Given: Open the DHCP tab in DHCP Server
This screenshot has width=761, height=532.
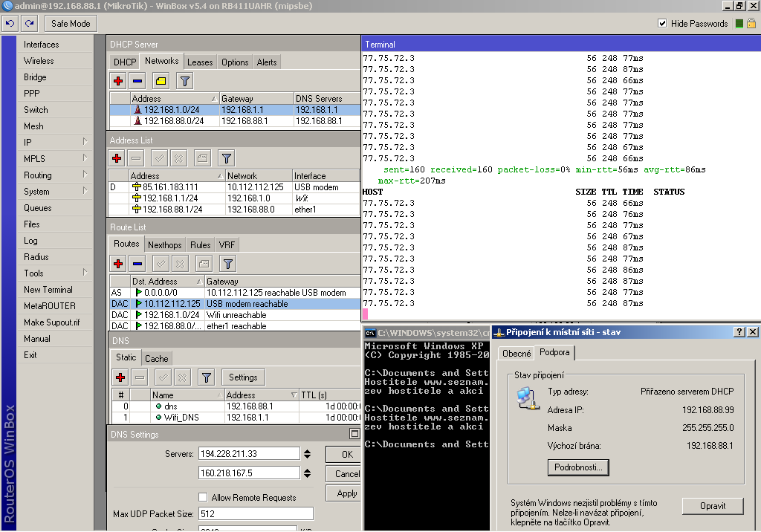Looking at the screenshot, I should (125, 62).
